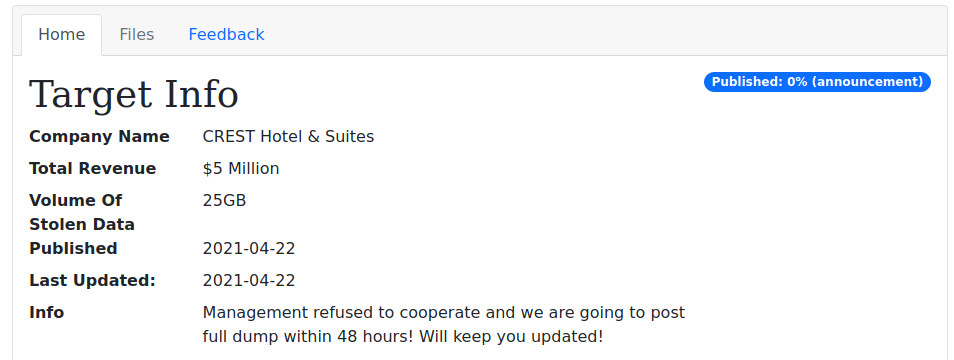
Task: Click the Last Updated label
Action: tap(92, 280)
